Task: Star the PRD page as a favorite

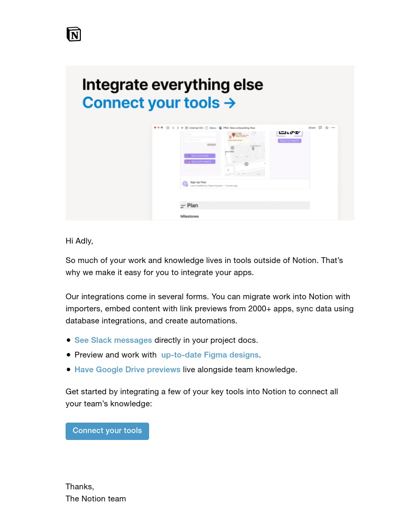Action: [327, 127]
